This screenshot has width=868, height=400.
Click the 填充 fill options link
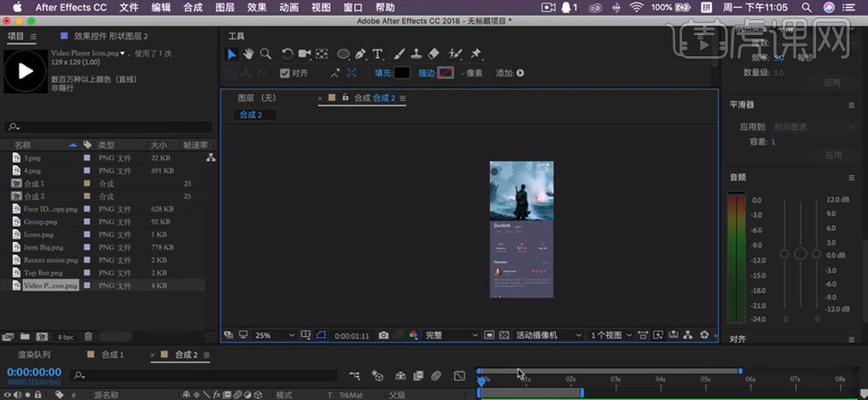(383, 73)
